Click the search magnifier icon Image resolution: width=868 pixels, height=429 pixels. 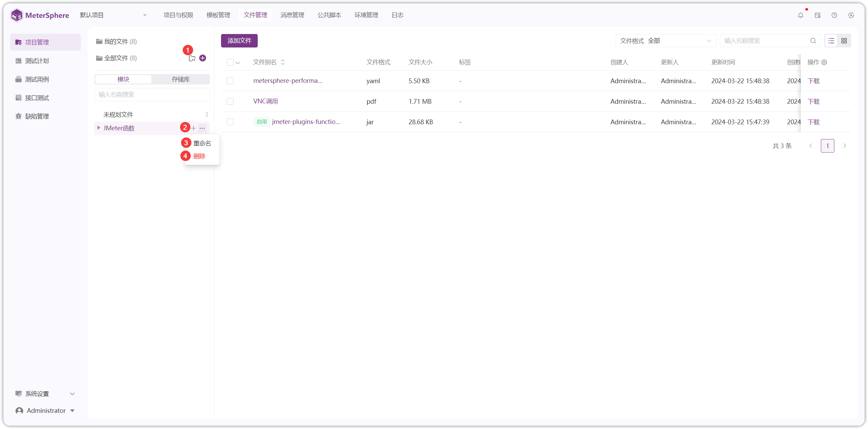[x=813, y=41]
